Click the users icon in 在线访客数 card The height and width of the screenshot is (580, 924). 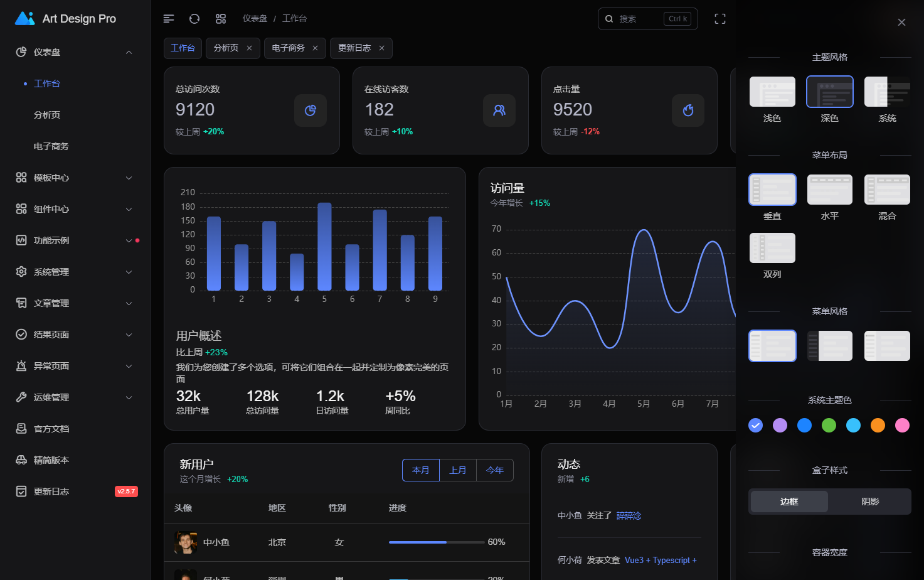click(x=499, y=110)
